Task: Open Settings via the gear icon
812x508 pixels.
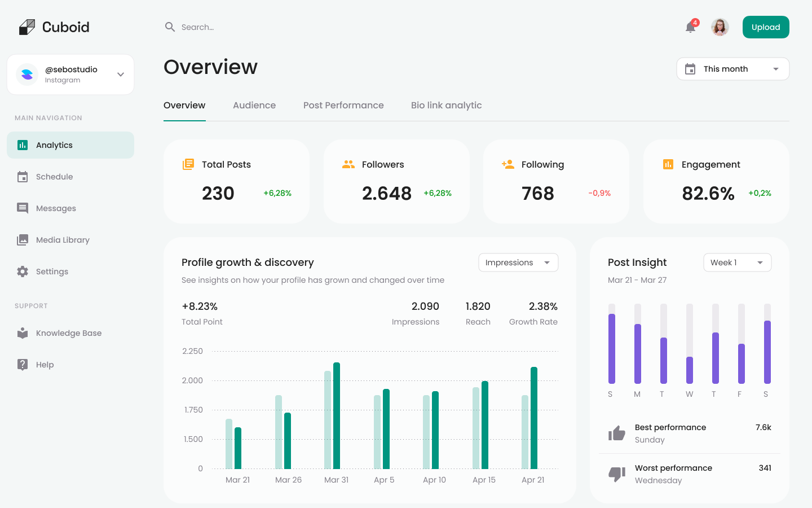Action: coord(23,271)
